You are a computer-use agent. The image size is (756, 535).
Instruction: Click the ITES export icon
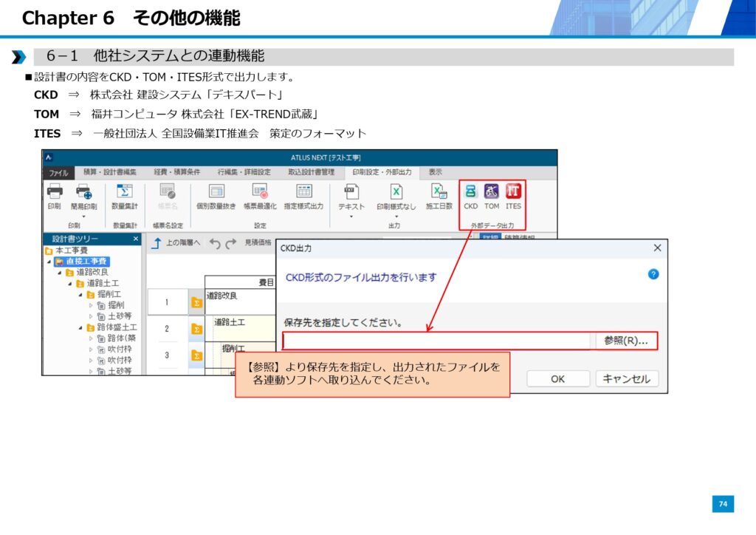tap(513, 193)
